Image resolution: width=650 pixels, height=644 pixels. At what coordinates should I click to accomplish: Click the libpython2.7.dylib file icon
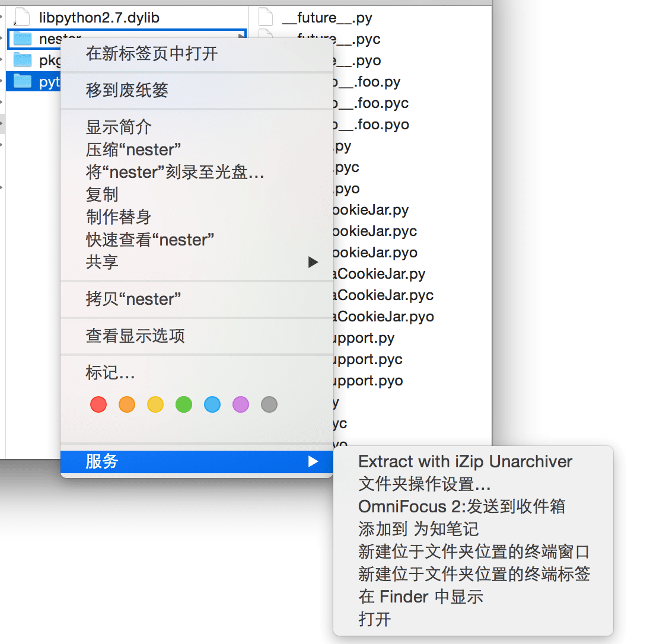(x=22, y=18)
